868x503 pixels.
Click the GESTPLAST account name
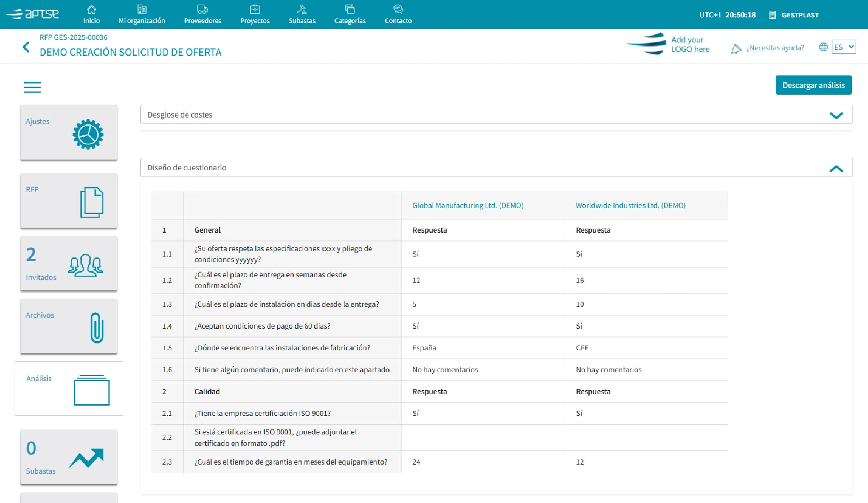click(x=799, y=15)
